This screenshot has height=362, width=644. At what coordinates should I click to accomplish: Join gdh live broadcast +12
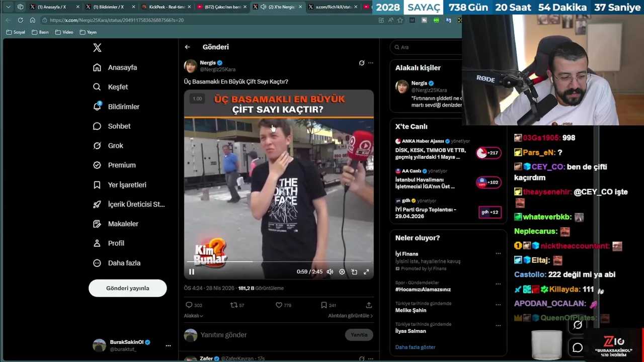(490, 212)
